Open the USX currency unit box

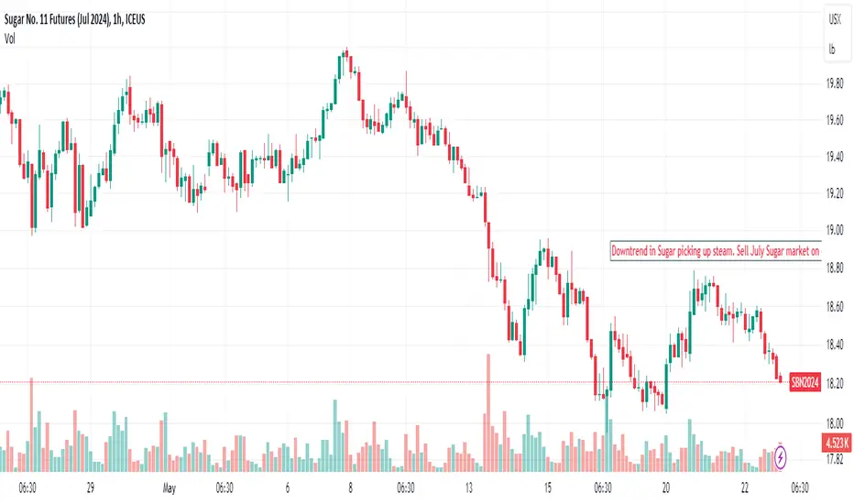835,19
